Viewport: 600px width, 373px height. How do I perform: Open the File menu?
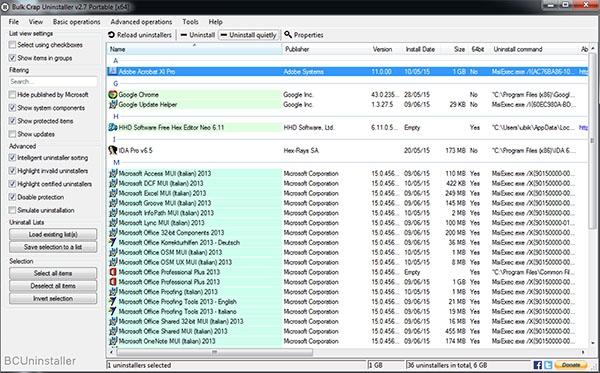[x=14, y=22]
